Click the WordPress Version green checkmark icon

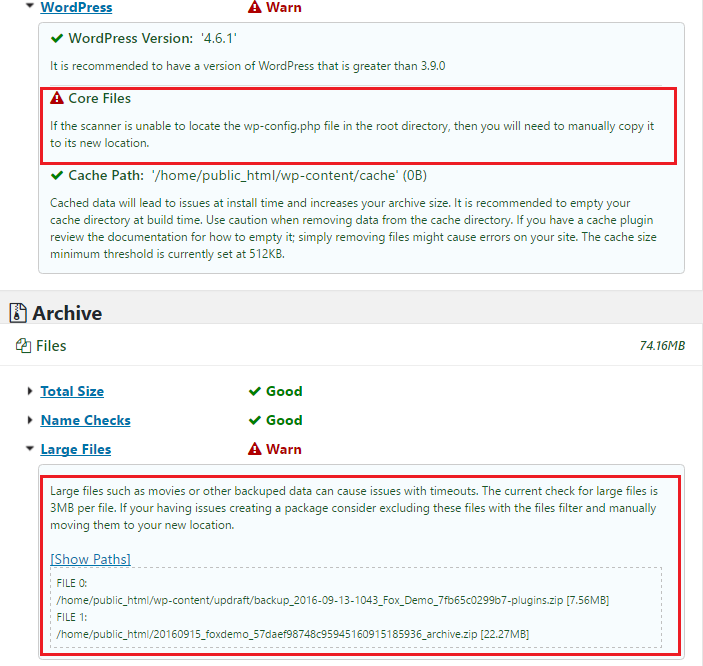tap(57, 39)
